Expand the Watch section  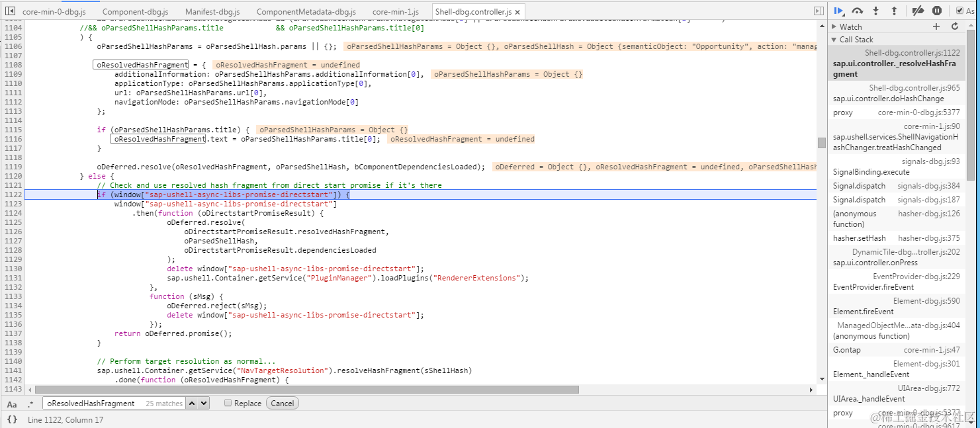(x=834, y=26)
